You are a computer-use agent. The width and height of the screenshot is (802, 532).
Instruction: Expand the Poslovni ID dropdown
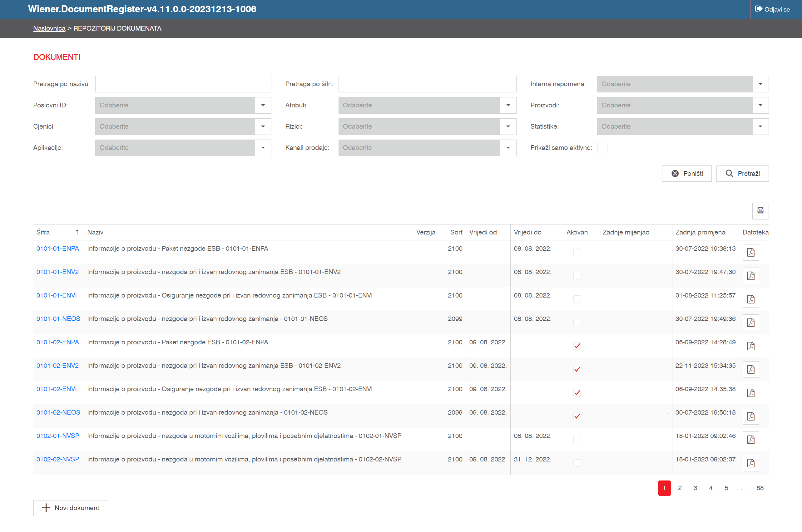(263, 105)
